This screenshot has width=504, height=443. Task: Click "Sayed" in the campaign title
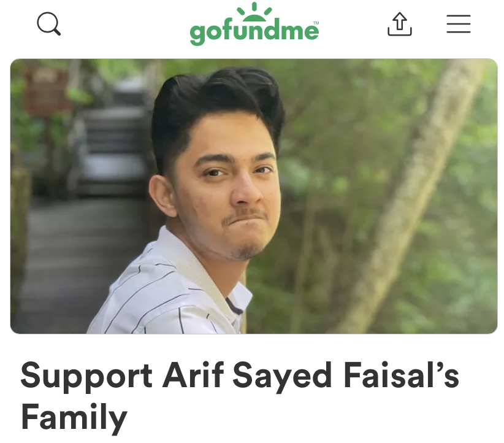281,376
